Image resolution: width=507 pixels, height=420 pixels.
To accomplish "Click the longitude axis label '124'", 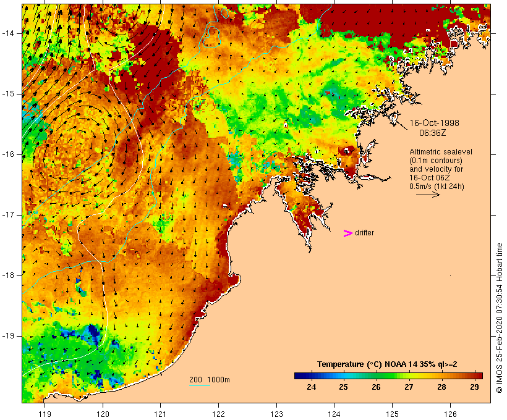I will pos(334,414).
